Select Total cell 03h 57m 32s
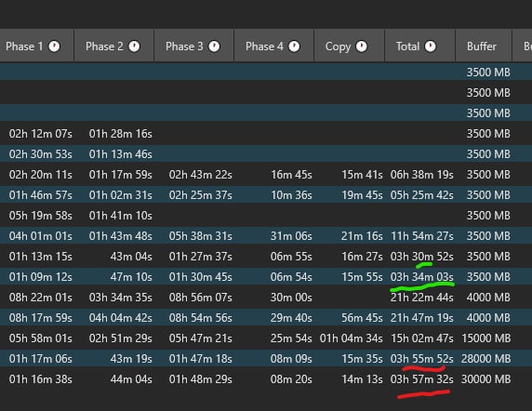Viewport: 532px width, 411px height. [x=421, y=379]
